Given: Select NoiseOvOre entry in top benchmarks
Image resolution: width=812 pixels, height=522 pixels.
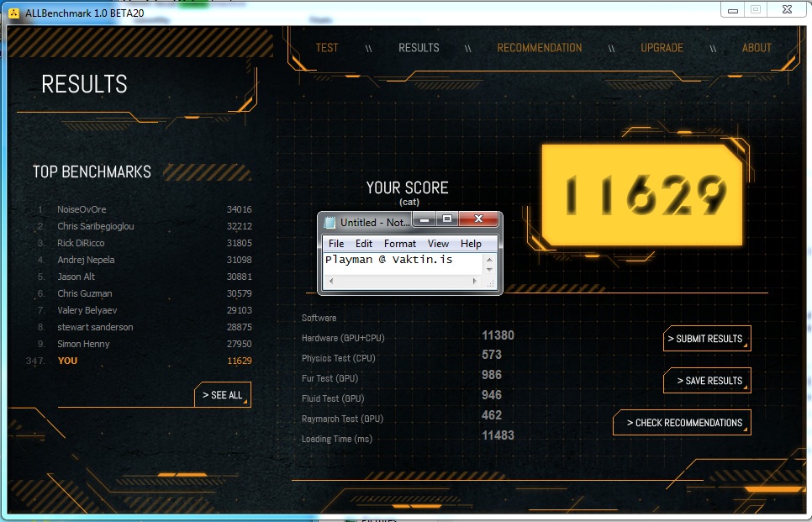Looking at the screenshot, I should coord(82,209).
